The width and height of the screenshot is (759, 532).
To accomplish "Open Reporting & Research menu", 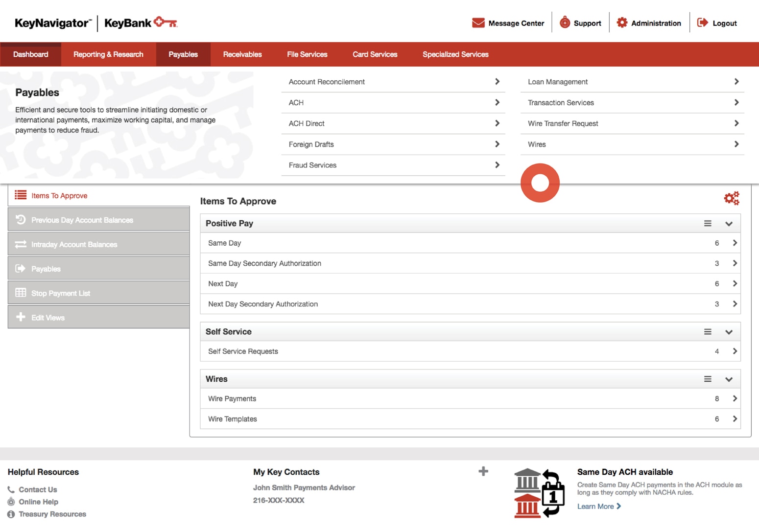I will tap(108, 54).
